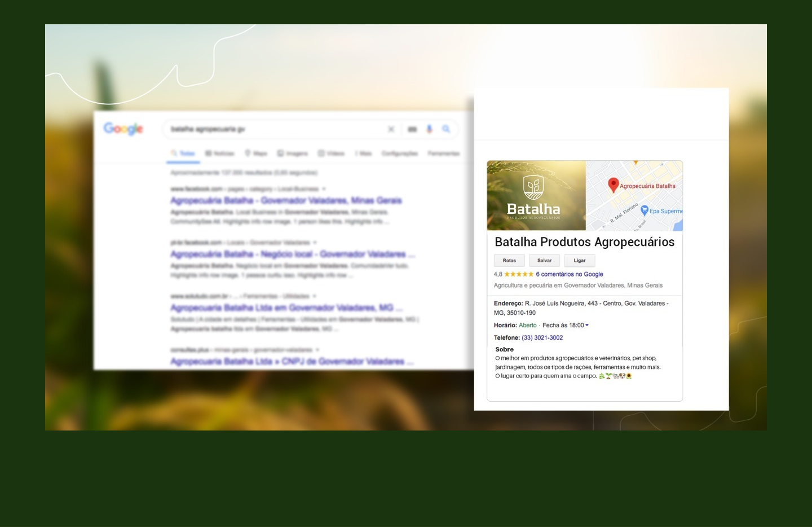
Task: Click the Sobre heading
Action: 505,349
